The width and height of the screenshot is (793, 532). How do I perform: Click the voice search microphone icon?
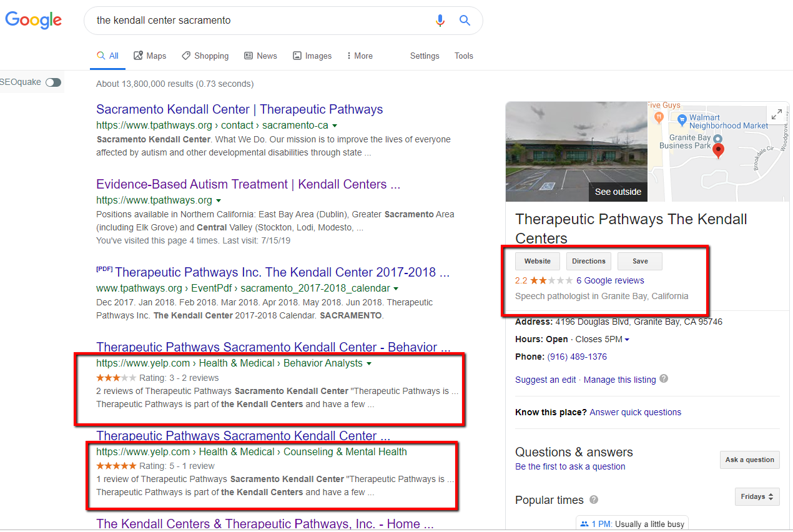click(440, 21)
